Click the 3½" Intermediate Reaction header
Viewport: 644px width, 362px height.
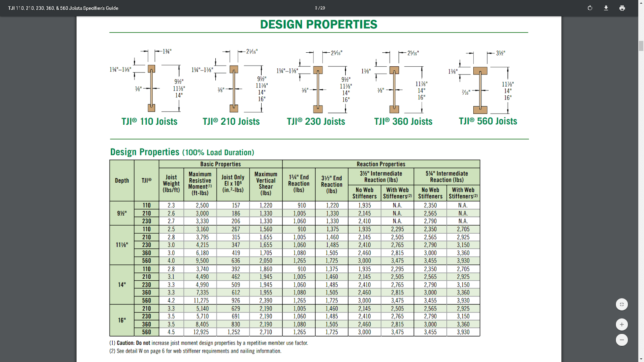click(381, 177)
